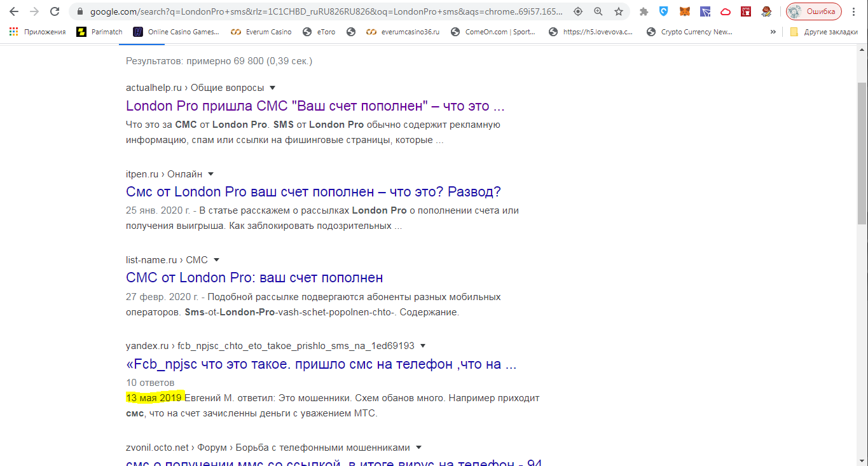Open ComeOn.com Sport bookmark
Screen dimensions: 868x466
[493, 32]
